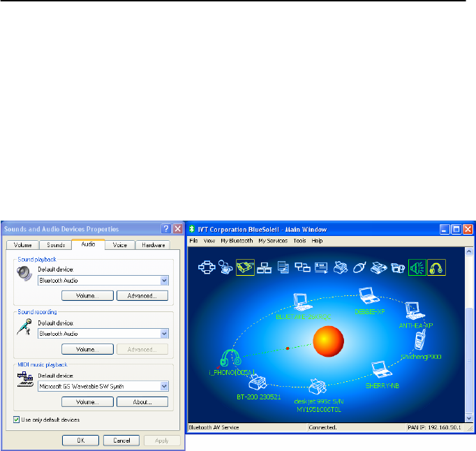This screenshot has width=476, height=451.
Task: Select the Bluetooth Printer service icon
Action: pyautogui.click(x=341, y=267)
